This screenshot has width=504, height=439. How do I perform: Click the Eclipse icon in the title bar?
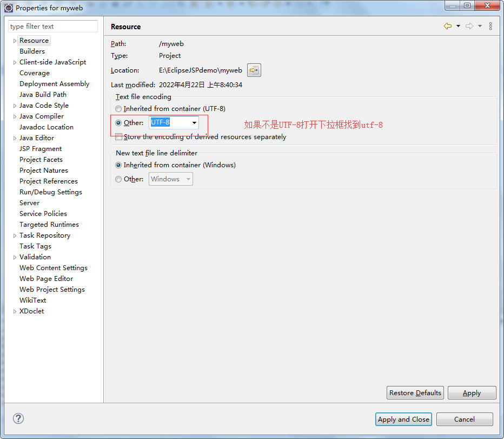[x=8, y=8]
